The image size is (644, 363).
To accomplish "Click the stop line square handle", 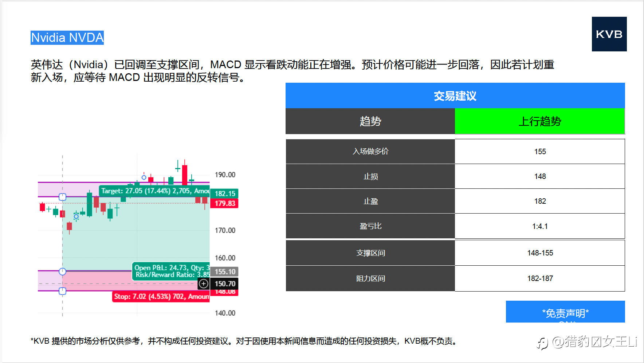I will coord(63,291).
